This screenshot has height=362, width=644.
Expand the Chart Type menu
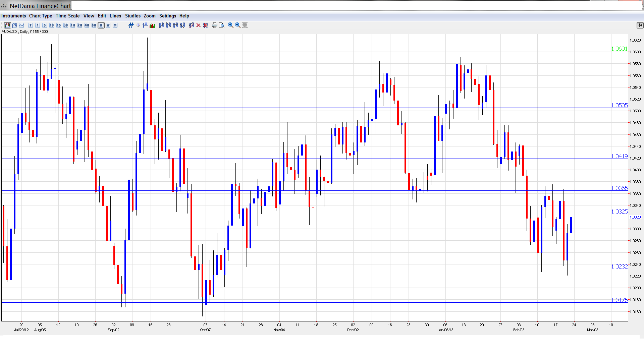41,16
